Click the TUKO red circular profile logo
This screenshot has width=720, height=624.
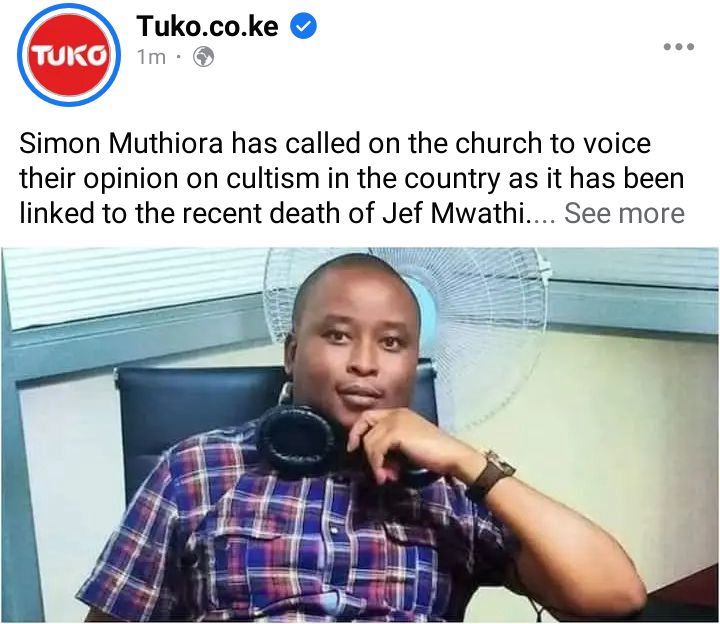point(69,55)
